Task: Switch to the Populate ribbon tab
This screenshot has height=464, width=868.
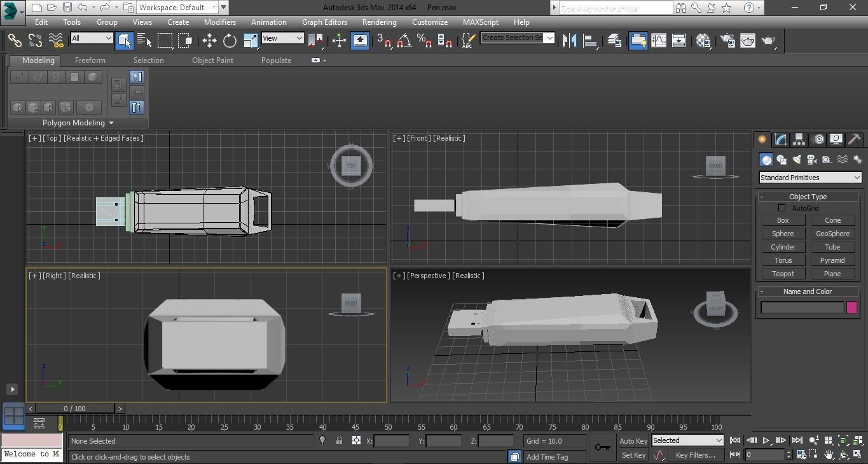Action: point(277,60)
